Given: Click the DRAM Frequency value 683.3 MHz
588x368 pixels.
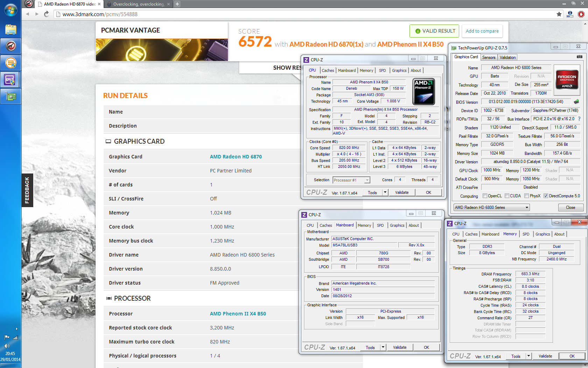Looking at the screenshot, I should pos(530,274).
